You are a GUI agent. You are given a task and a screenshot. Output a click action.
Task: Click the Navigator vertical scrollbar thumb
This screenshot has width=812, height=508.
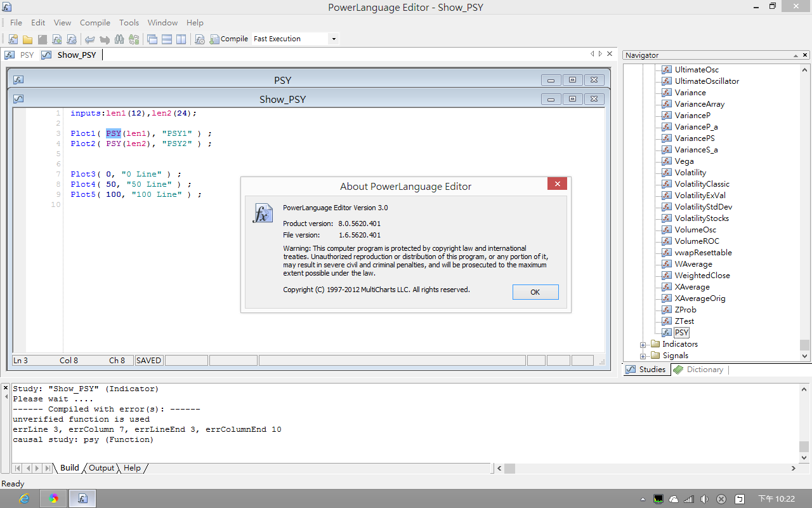[804, 345]
